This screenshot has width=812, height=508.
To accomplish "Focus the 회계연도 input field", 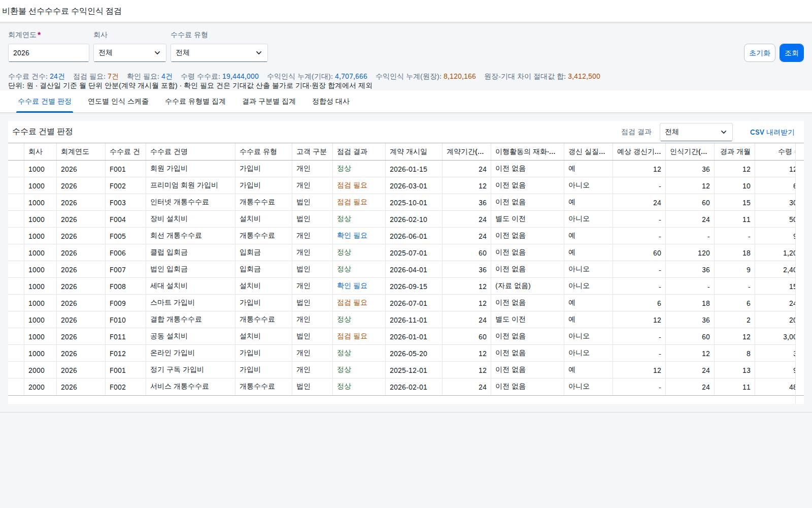I will [49, 53].
